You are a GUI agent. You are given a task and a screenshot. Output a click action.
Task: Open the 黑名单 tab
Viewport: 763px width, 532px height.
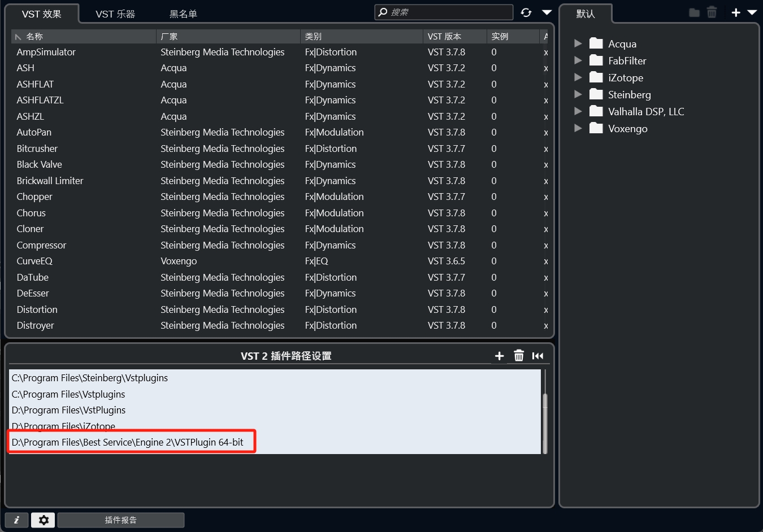[x=183, y=14]
